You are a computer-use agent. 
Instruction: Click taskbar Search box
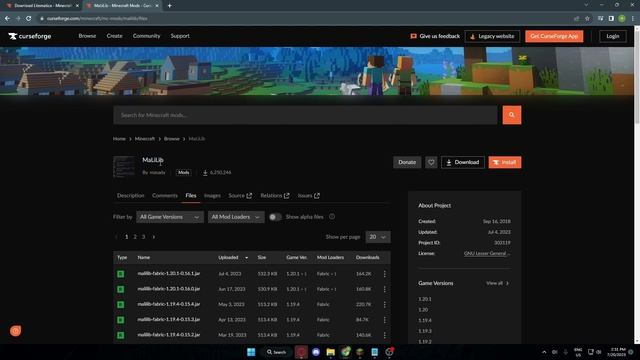point(276,352)
